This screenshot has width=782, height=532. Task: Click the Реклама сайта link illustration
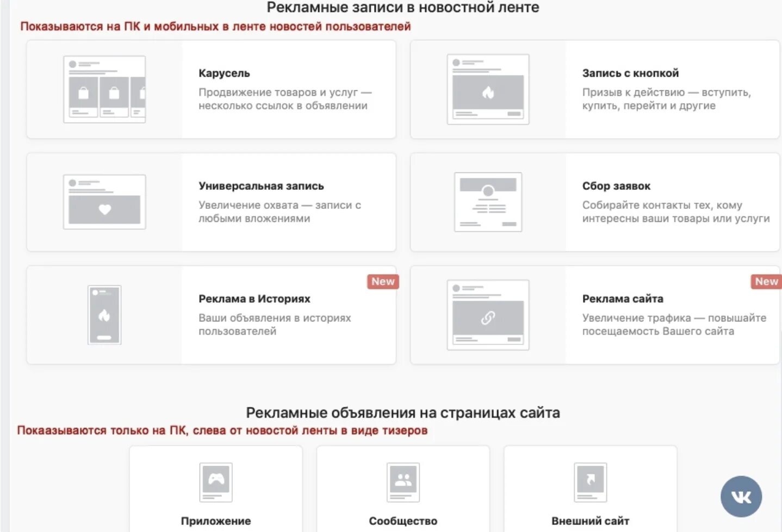pos(488,315)
